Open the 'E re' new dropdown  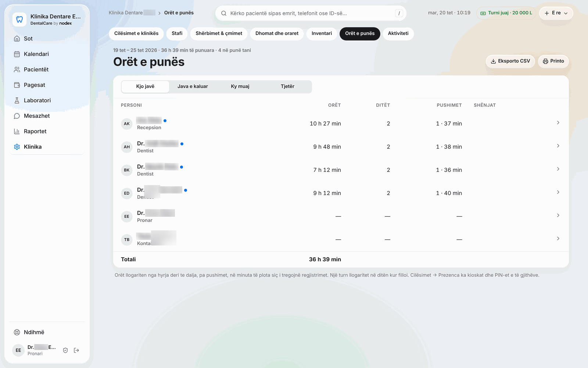(556, 13)
